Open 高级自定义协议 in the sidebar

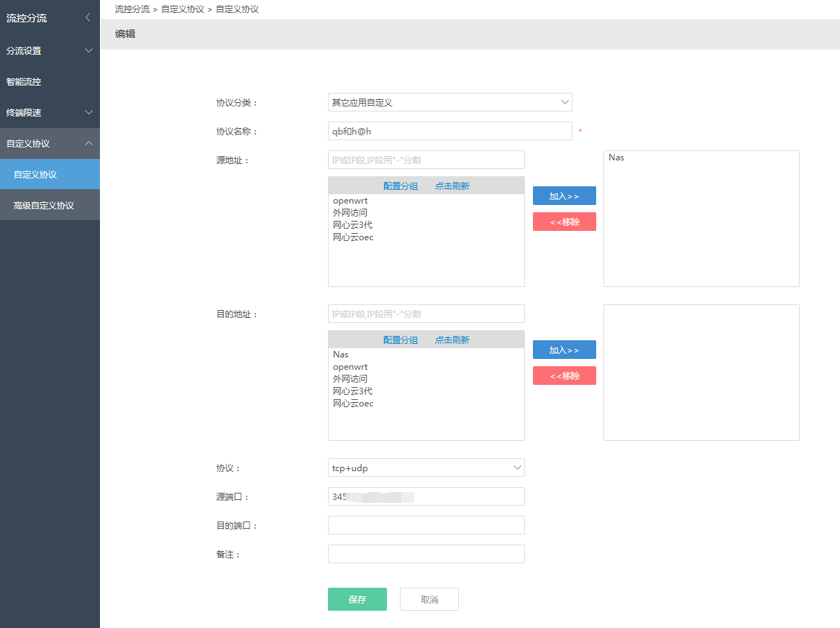pyautogui.click(x=44, y=206)
